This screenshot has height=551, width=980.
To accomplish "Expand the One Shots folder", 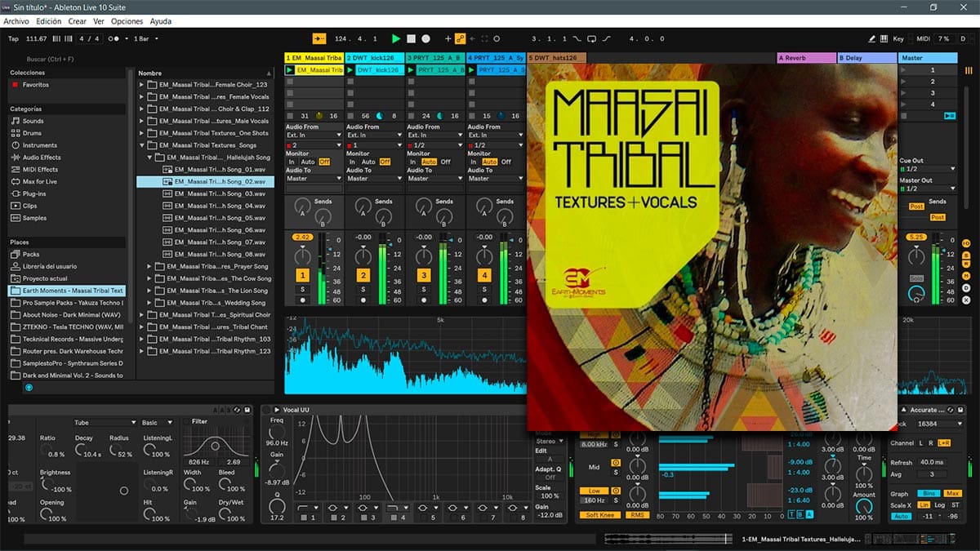I will pyautogui.click(x=141, y=133).
